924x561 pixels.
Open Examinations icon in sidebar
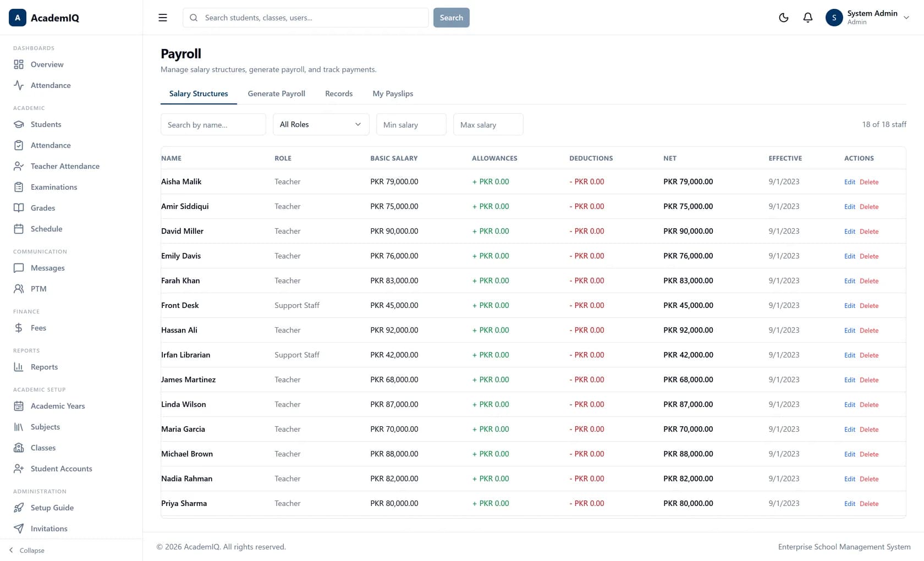pos(19,187)
